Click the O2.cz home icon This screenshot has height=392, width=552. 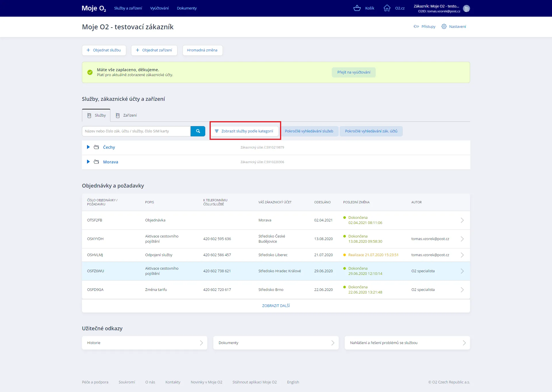387,8
